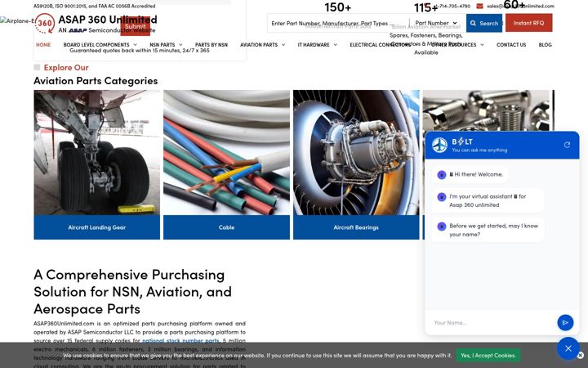Click sales email address in header
The width and height of the screenshot is (588, 368).
coord(520,6)
